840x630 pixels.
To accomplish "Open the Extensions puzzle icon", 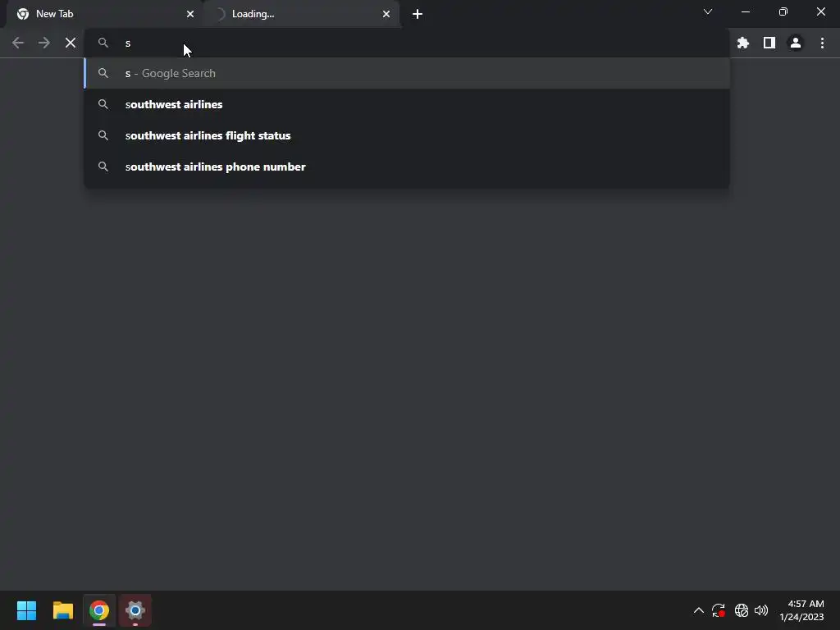I will (x=742, y=43).
